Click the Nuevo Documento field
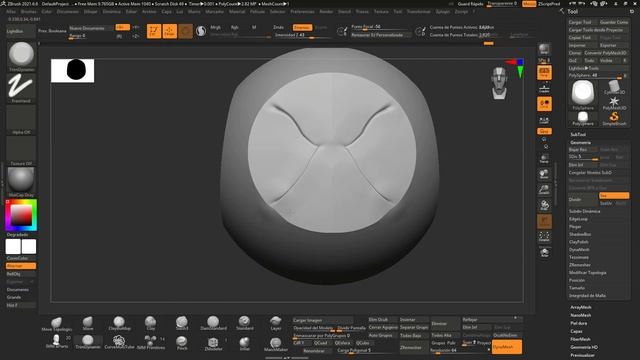Image resolution: width=640 pixels, height=360 pixels. 91,28
